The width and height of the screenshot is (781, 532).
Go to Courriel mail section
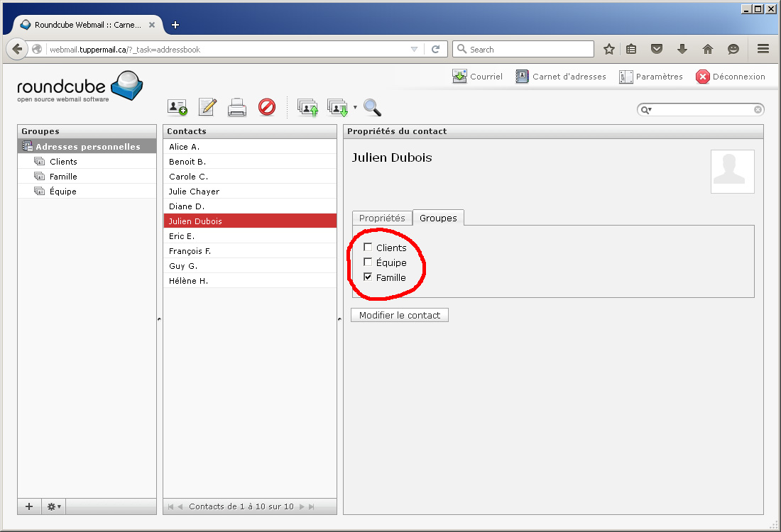(477, 77)
